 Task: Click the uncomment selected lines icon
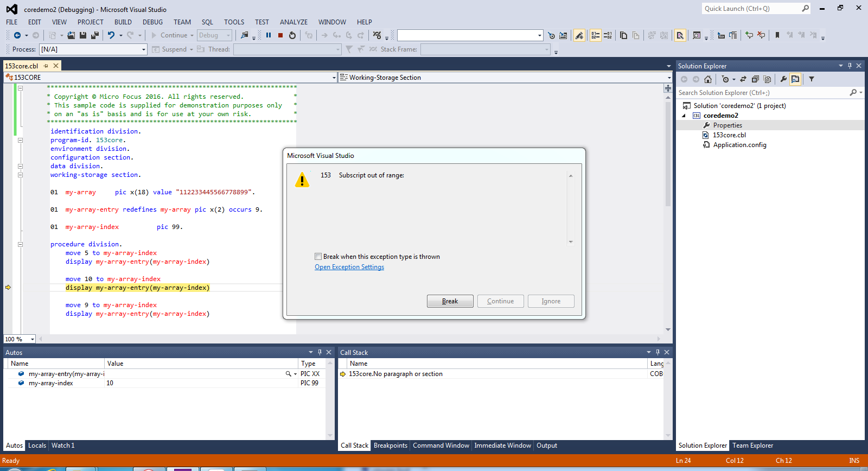761,35
